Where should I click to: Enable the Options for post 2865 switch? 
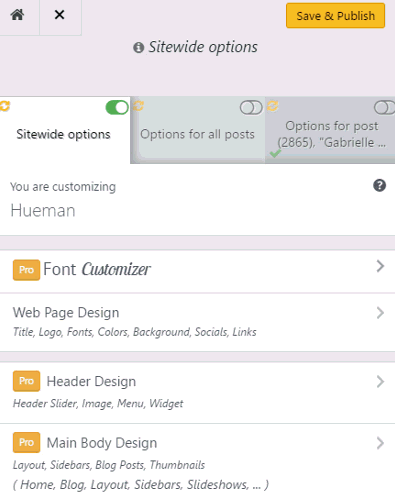(x=384, y=108)
